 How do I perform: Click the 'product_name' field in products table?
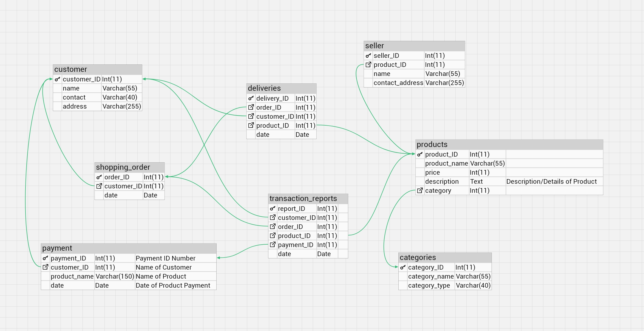tap(446, 163)
